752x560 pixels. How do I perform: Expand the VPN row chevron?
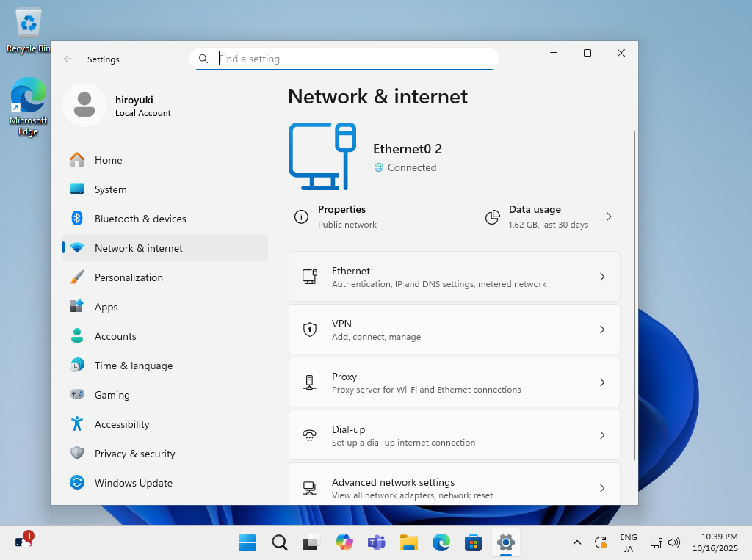pos(602,330)
